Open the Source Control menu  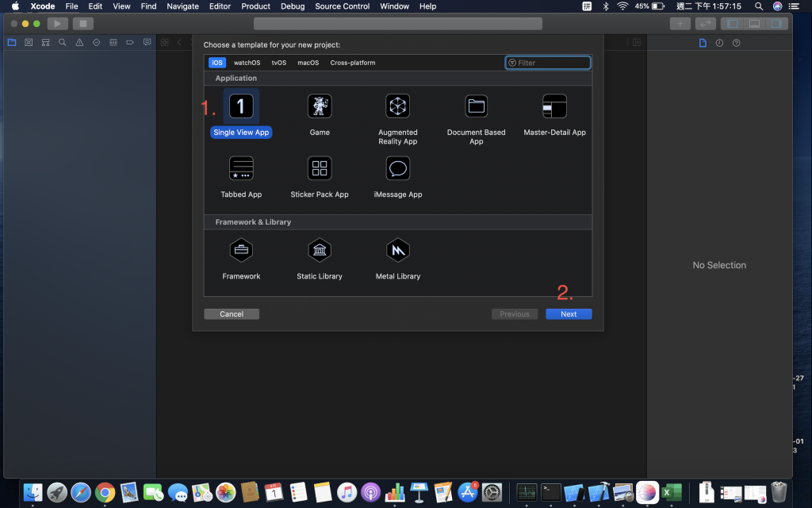(343, 6)
